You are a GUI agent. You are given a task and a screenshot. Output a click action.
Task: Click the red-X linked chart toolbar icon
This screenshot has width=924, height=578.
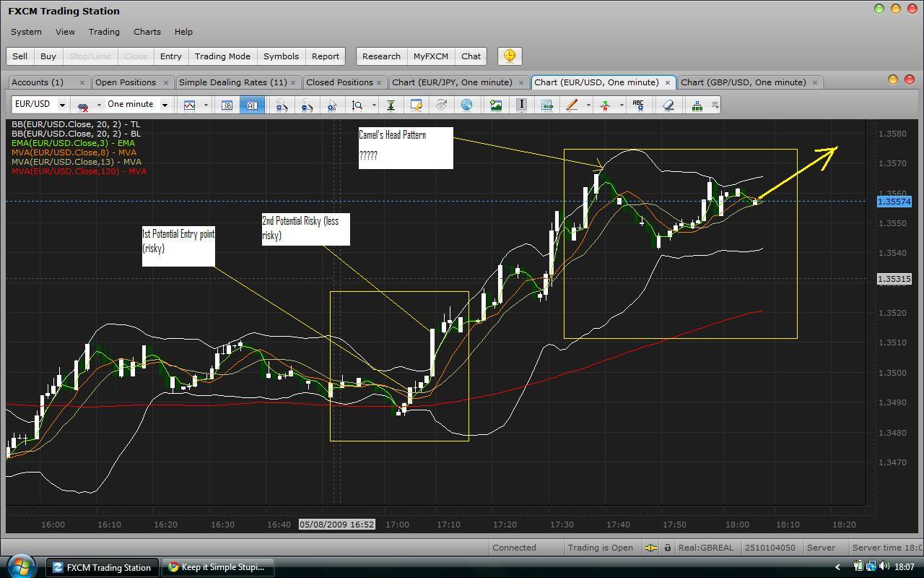(83, 105)
